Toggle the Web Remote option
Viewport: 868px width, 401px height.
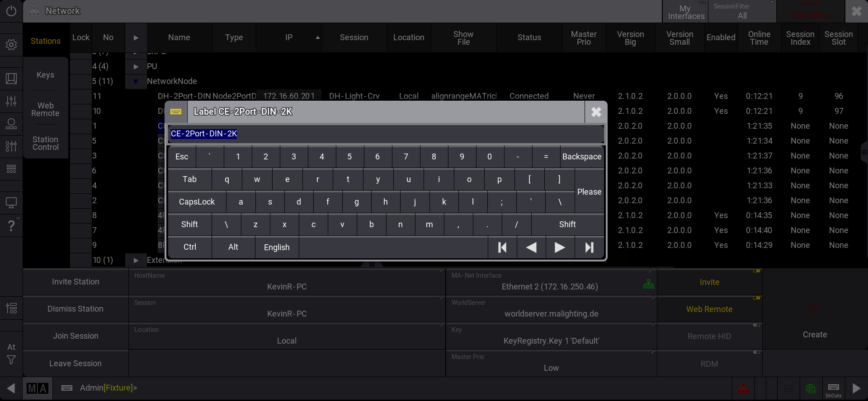(x=709, y=309)
